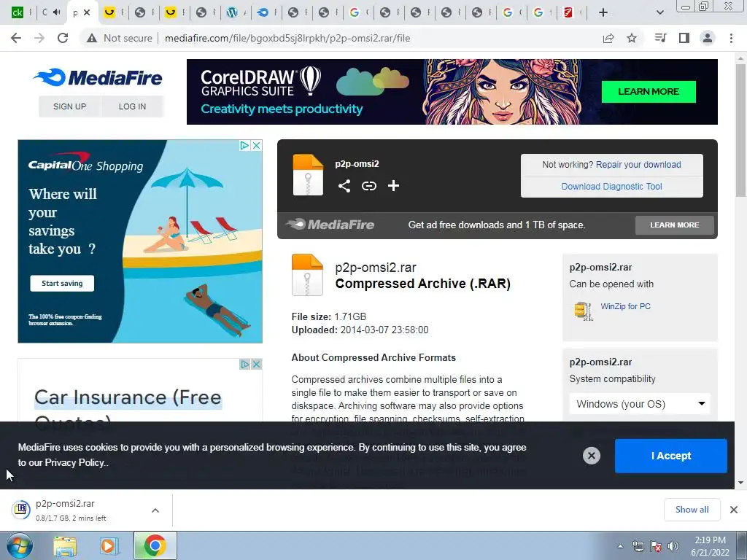Click the 'Compressed Archive (.RAR)' heading
The image size is (747, 560).
[x=422, y=284]
